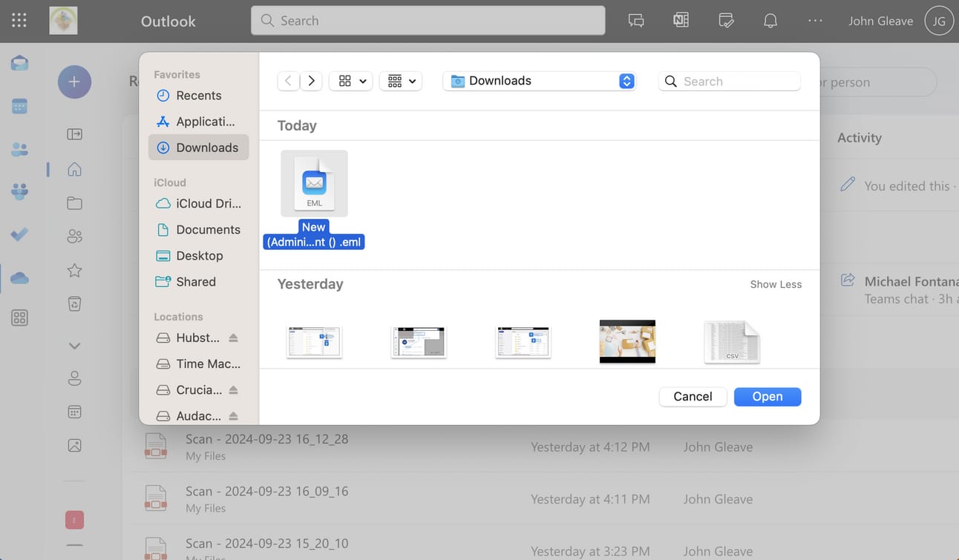Open file Scan - 2024-09-23 16_12_28

266,439
